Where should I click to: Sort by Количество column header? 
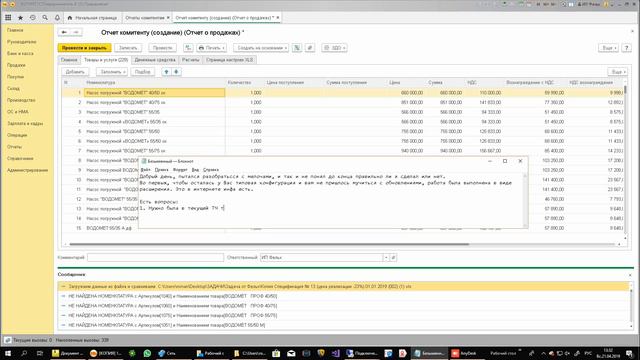click(240, 82)
